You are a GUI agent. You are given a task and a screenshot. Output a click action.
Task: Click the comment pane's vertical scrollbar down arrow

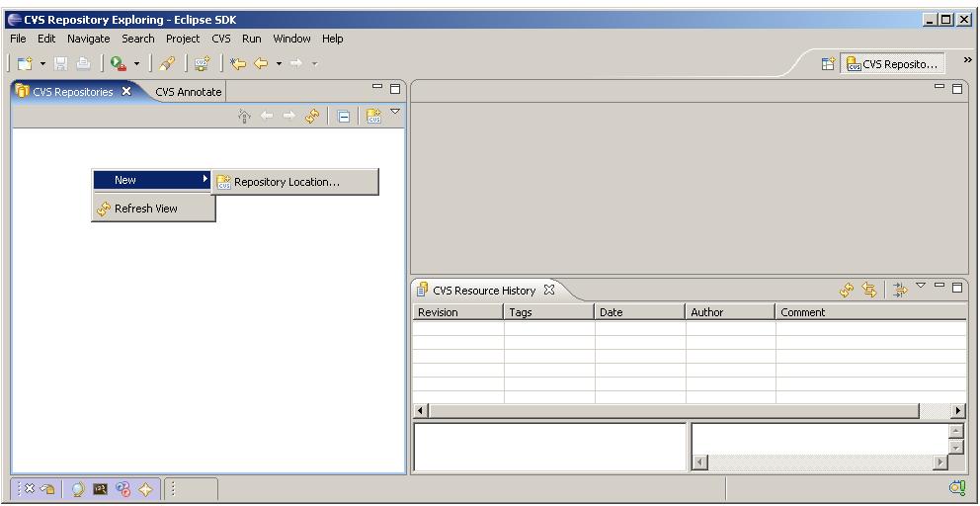956,448
